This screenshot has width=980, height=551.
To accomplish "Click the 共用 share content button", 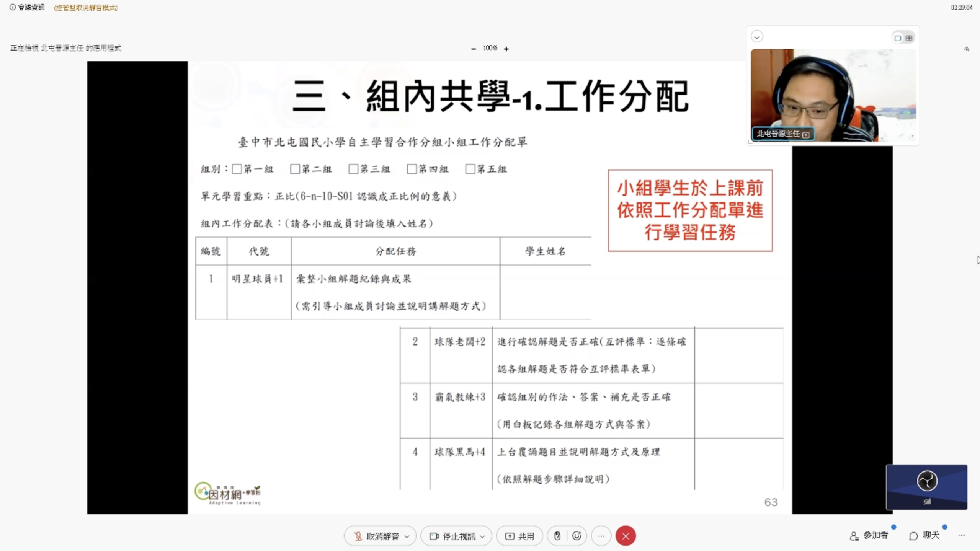I will click(519, 536).
